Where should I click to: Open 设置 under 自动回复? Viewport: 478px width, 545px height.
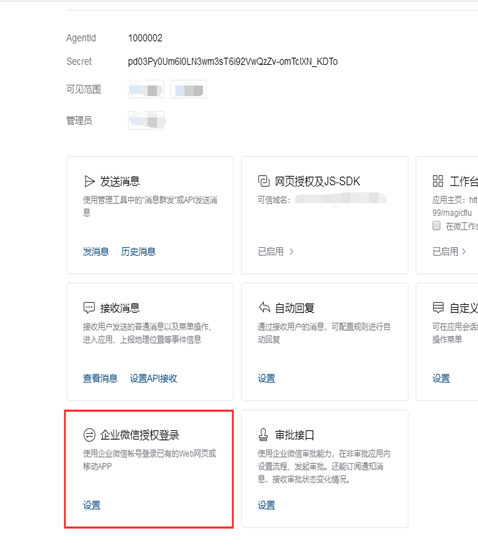(266, 378)
